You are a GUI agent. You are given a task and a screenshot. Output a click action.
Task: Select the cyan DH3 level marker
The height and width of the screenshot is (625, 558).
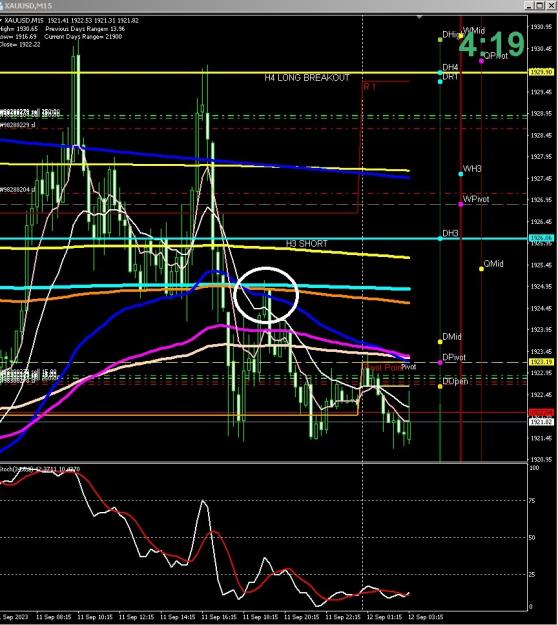pos(440,238)
